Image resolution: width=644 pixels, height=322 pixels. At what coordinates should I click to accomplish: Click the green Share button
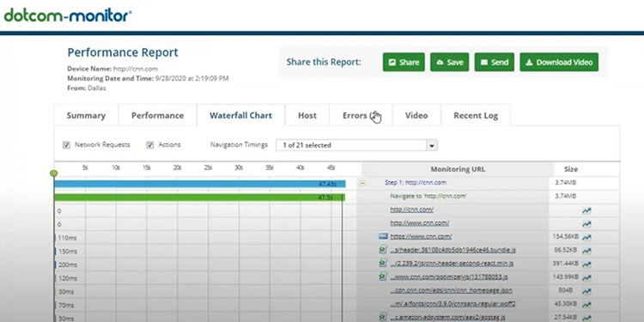click(404, 62)
